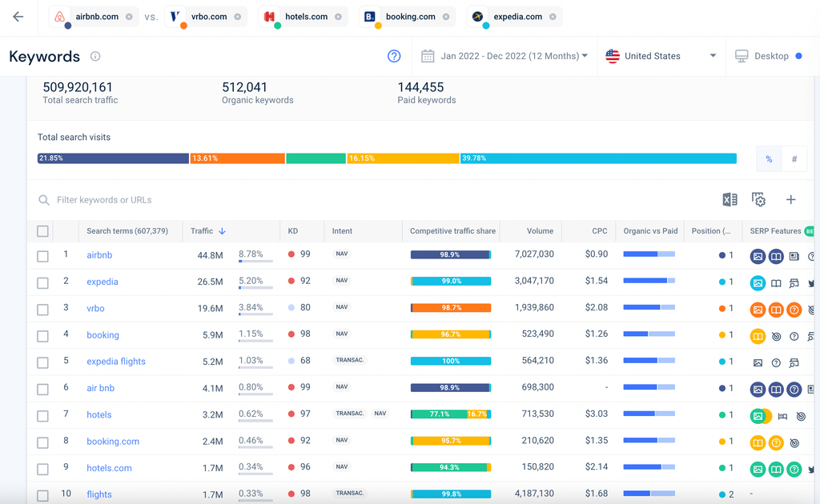Viewport: 820px width, 504px height.
Task: Check the box for the vrbo row
Action: click(x=43, y=309)
